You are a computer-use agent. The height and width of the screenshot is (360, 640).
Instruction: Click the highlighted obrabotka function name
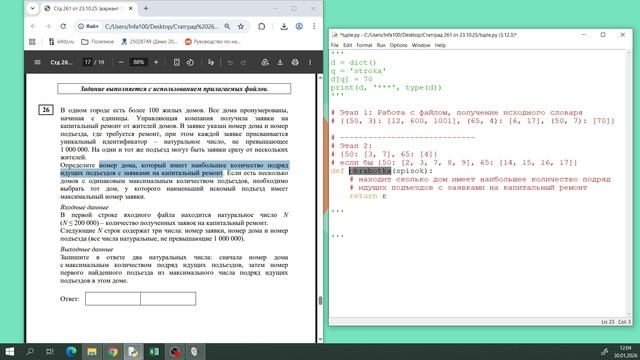370,171
